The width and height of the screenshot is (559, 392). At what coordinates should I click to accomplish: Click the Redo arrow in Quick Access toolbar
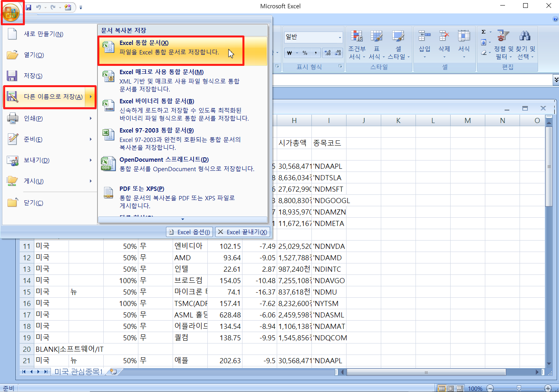[53, 7]
